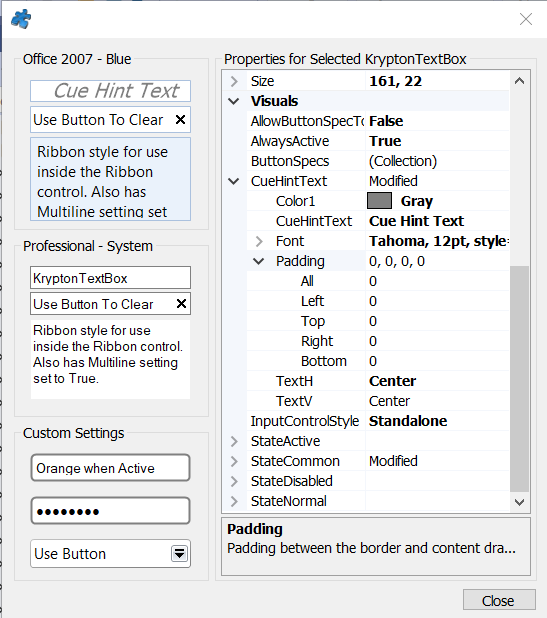This screenshot has height=618, width=547.
Task: Collapse the Padding property
Action: (259, 261)
